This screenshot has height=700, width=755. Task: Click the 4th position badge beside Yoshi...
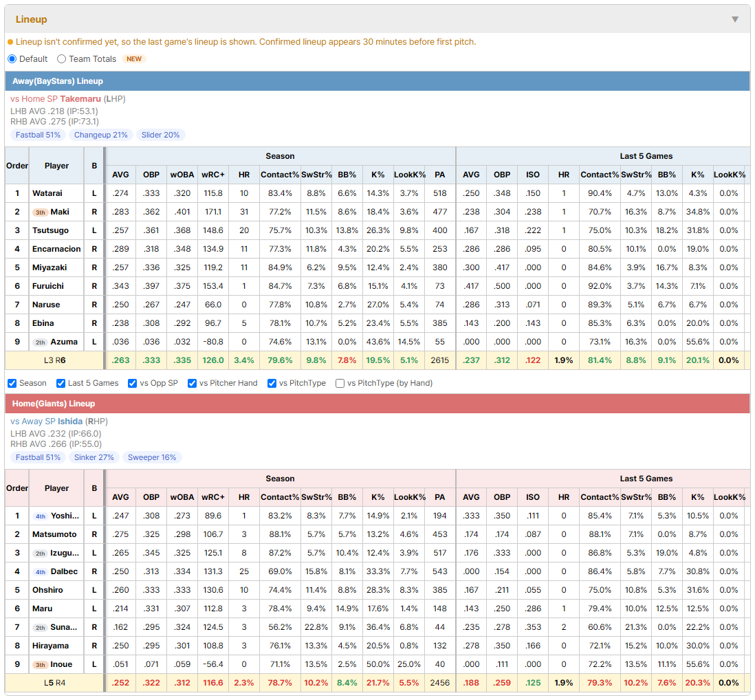tap(41, 516)
